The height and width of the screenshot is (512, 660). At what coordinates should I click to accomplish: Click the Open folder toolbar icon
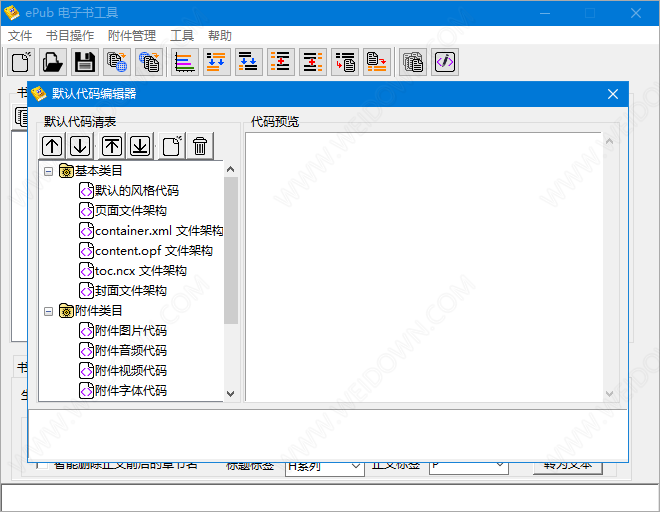click(x=53, y=62)
